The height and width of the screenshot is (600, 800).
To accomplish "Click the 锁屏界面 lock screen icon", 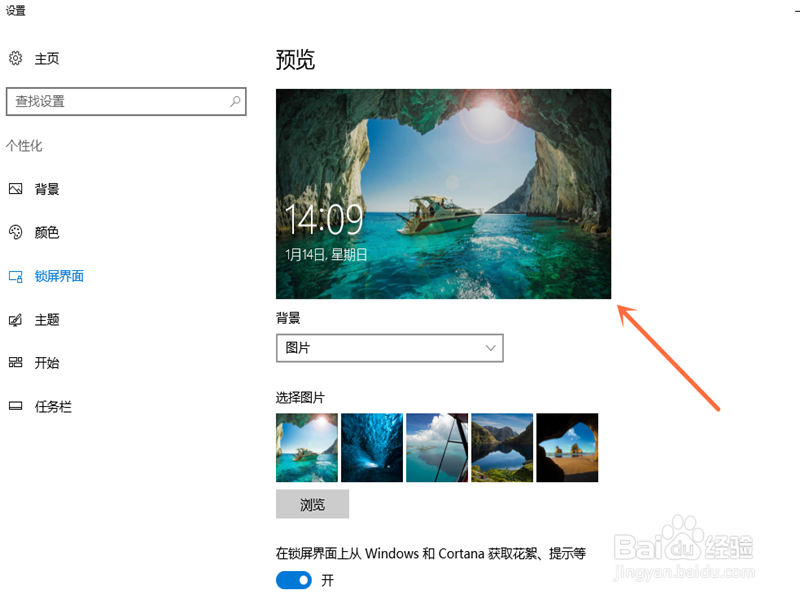I will tap(16, 277).
